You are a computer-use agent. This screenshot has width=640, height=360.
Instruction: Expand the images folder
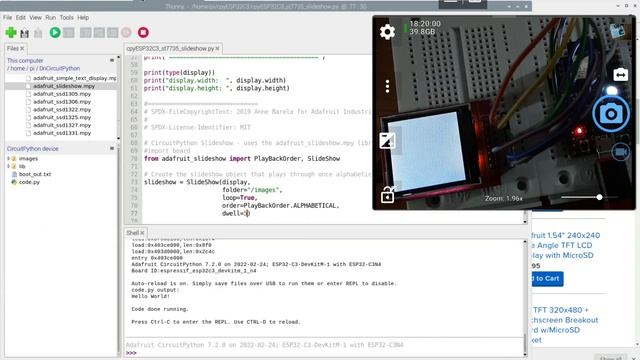point(8,158)
